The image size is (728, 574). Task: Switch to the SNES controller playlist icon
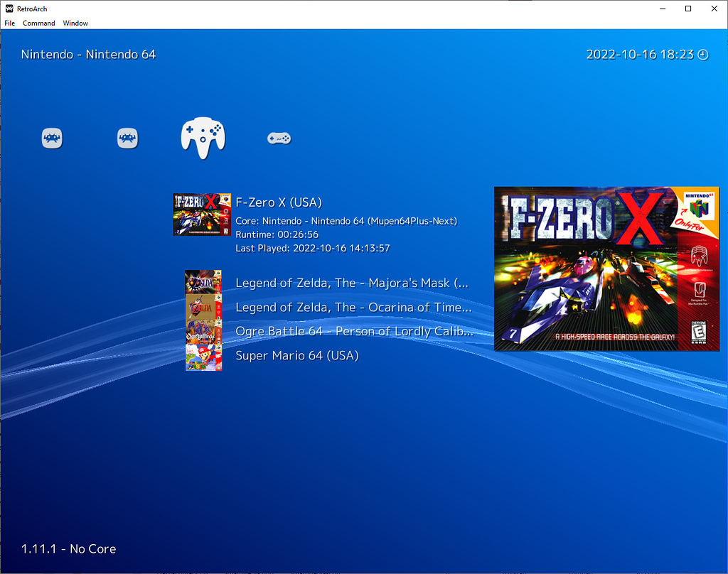coord(279,137)
